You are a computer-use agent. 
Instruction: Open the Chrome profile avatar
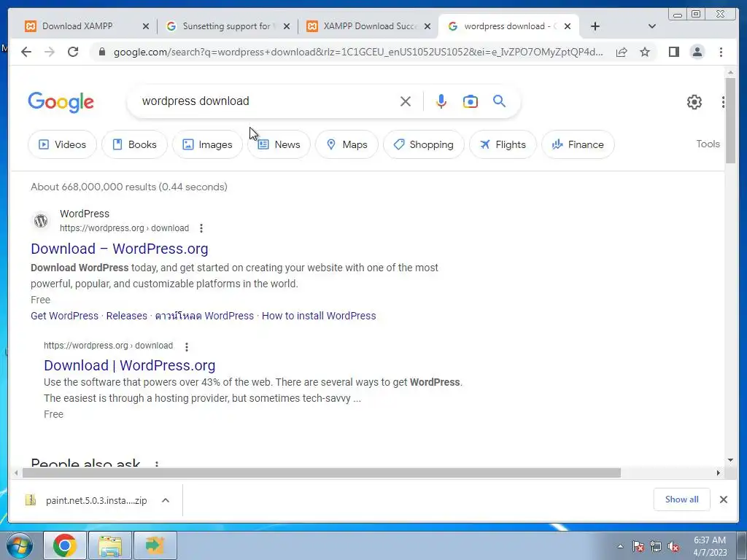[x=697, y=52]
